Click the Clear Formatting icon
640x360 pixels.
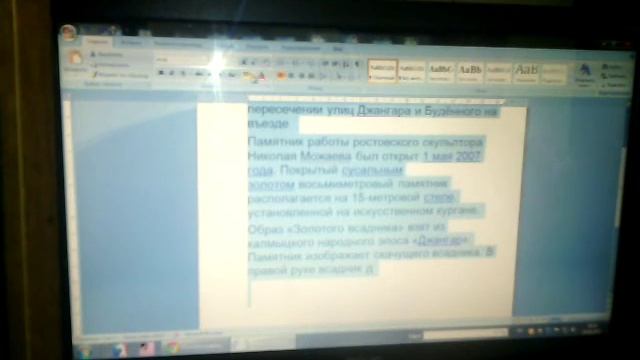pyautogui.click(x=266, y=63)
